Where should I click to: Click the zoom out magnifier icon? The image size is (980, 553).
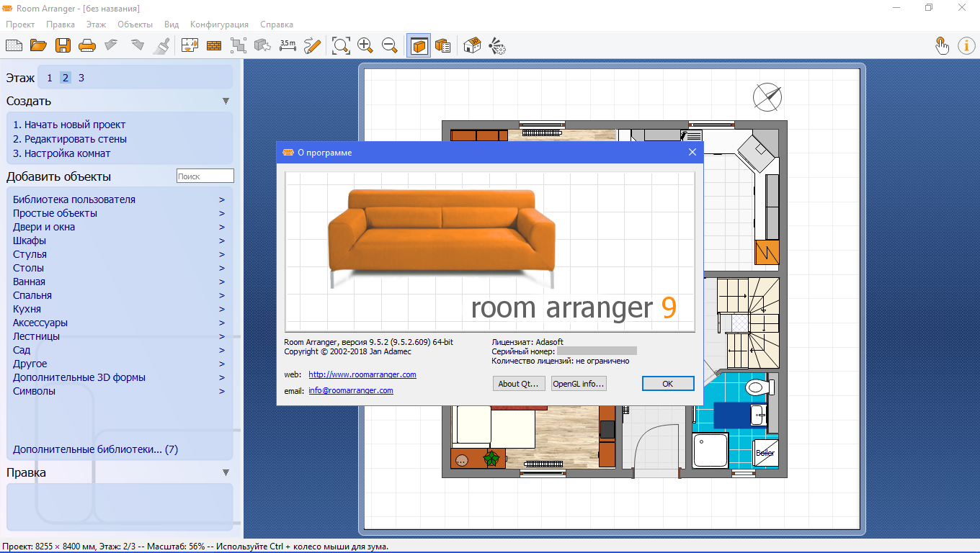(390, 45)
